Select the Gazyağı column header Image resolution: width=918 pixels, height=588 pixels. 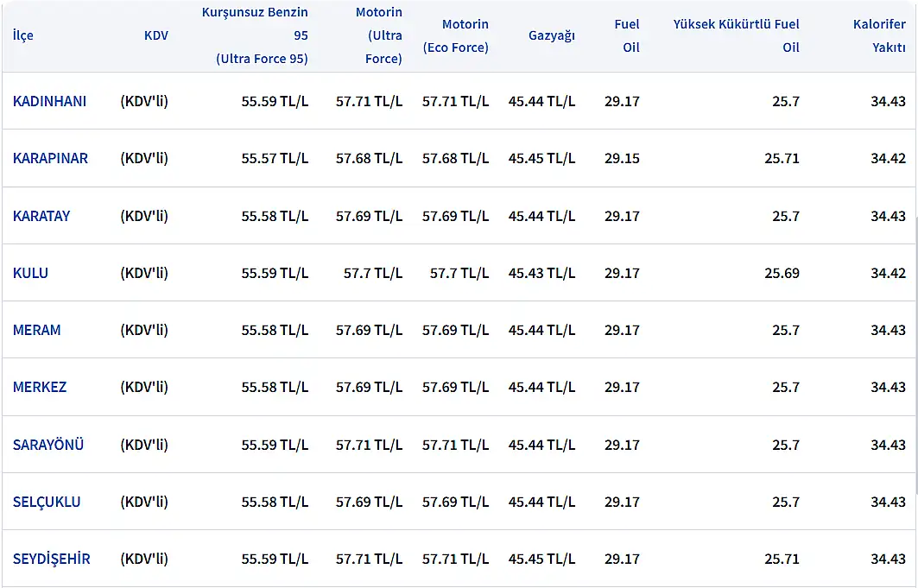coord(552,35)
